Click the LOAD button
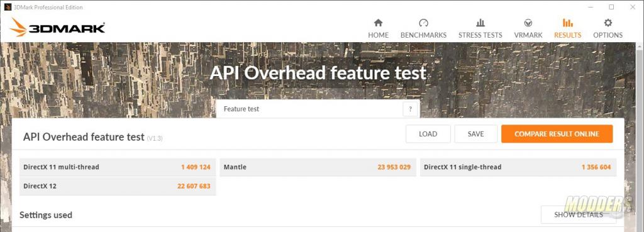644x232 pixels. click(428, 134)
